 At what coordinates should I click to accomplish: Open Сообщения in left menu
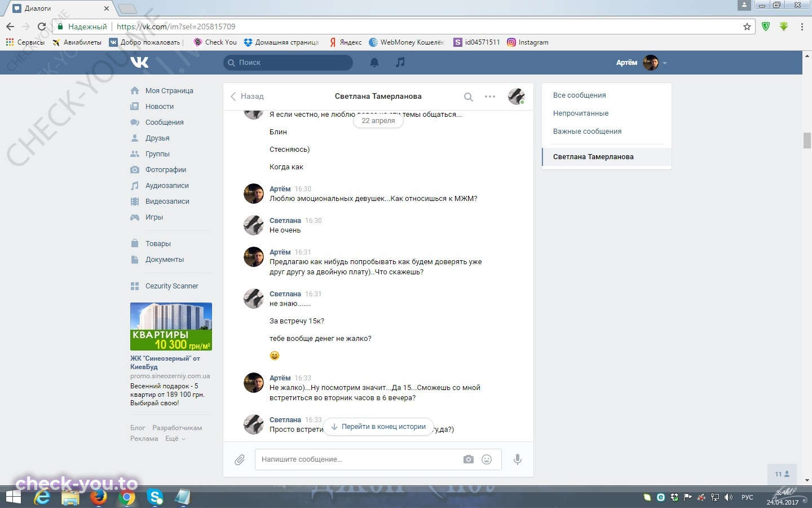coord(164,122)
